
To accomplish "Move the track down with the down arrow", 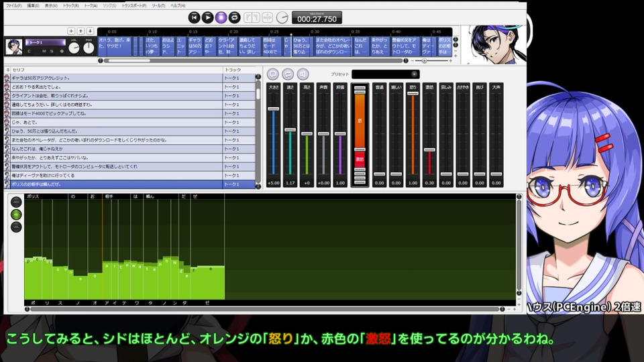I will pyautogui.click(x=90, y=32).
